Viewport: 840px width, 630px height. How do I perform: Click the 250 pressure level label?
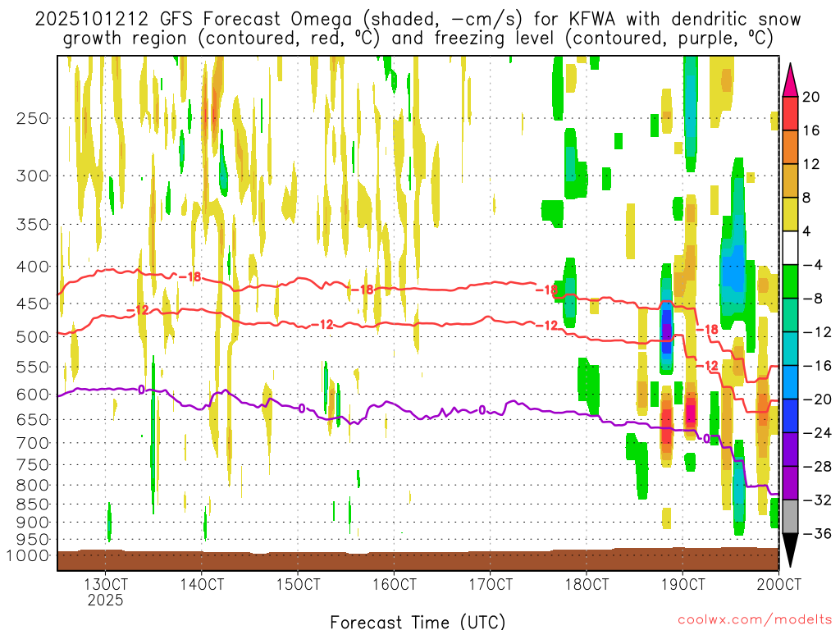point(33,118)
